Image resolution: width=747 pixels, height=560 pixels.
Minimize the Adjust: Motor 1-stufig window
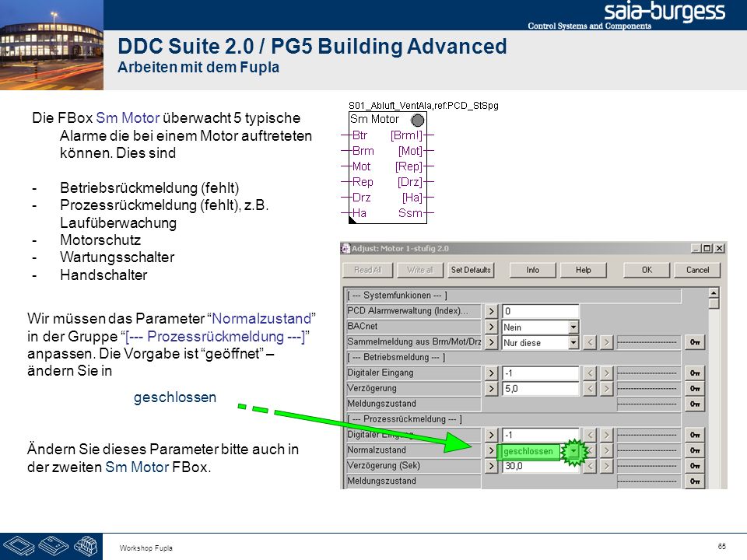point(696,248)
